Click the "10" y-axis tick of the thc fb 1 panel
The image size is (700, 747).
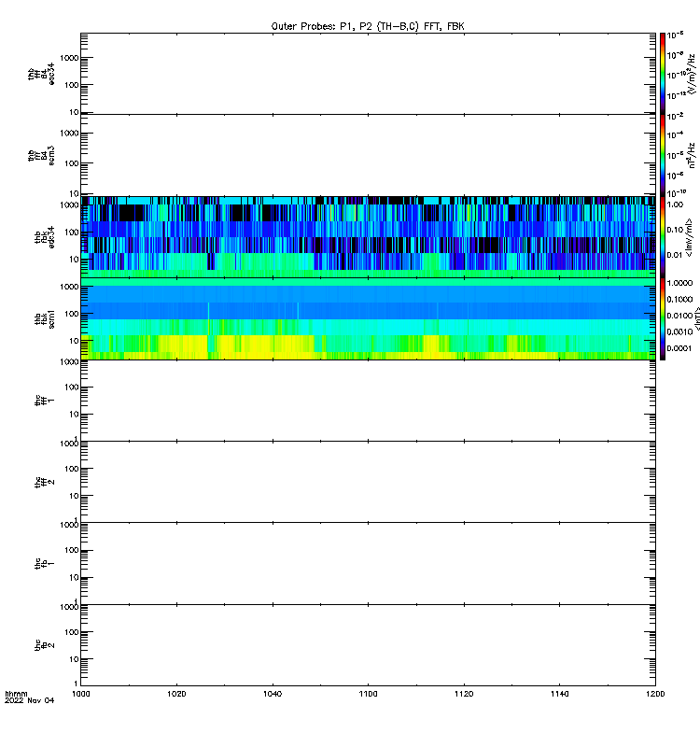pos(75,578)
